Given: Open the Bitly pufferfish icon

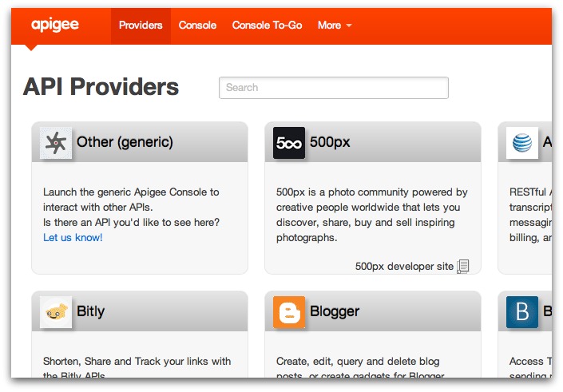Looking at the screenshot, I should pos(56,312).
